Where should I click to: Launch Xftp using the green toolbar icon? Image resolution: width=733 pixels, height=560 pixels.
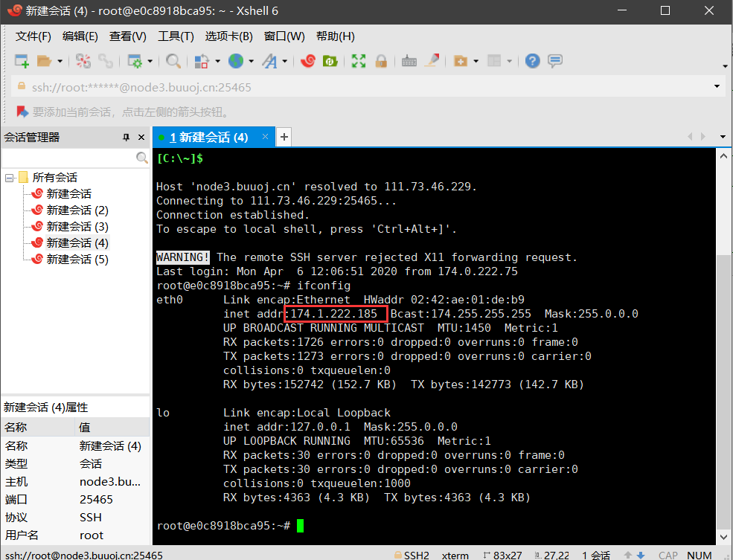tap(330, 60)
